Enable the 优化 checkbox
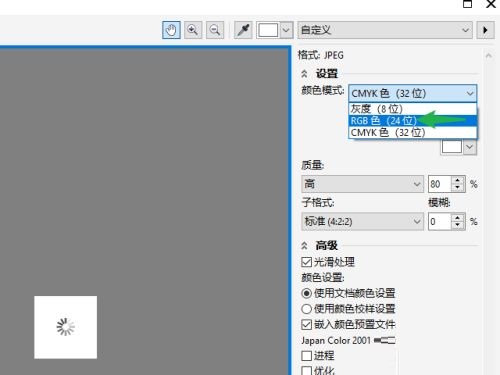The width and height of the screenshot is (500, 375). [x=306, y=371]
